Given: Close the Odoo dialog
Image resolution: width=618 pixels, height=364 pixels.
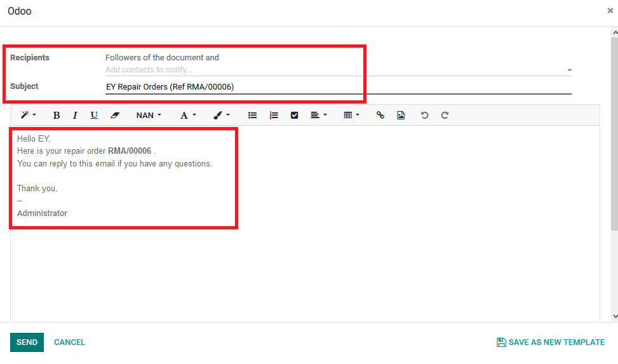Looking at the screenshot, I should point(610,11).
